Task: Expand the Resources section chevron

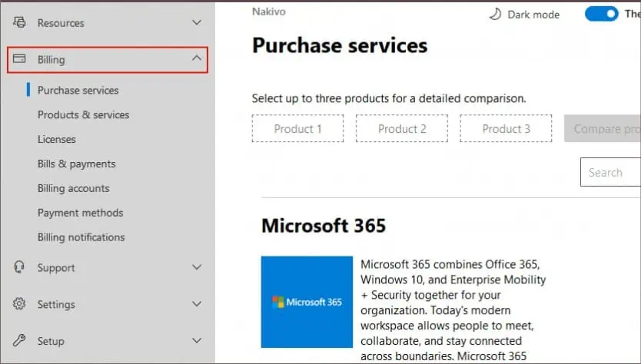Action: tap(197, 22)
